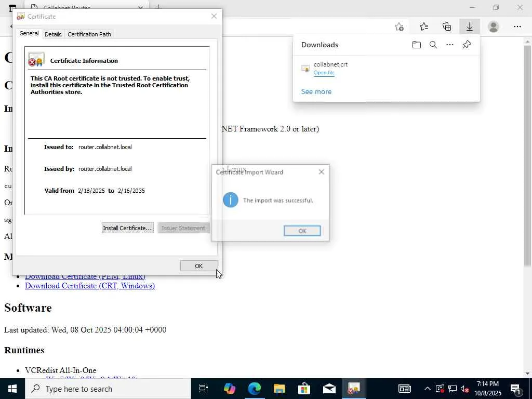Open the Collections icon in Edge
The height and width of the screenshot is (399, 532).
[x=447, y=26]
